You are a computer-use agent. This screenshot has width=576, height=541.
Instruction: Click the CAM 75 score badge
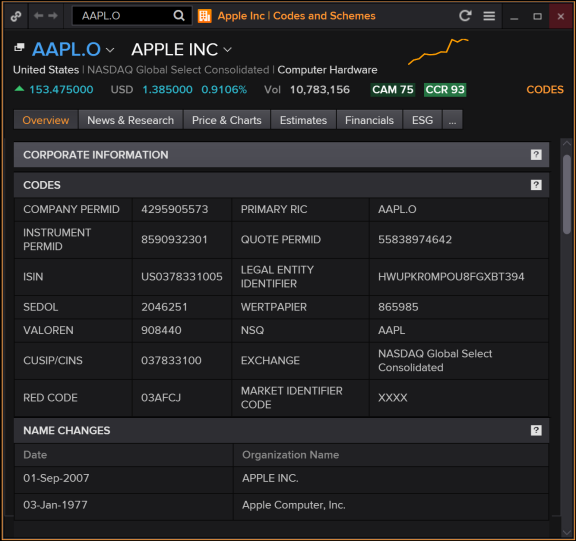pos(393,90)
